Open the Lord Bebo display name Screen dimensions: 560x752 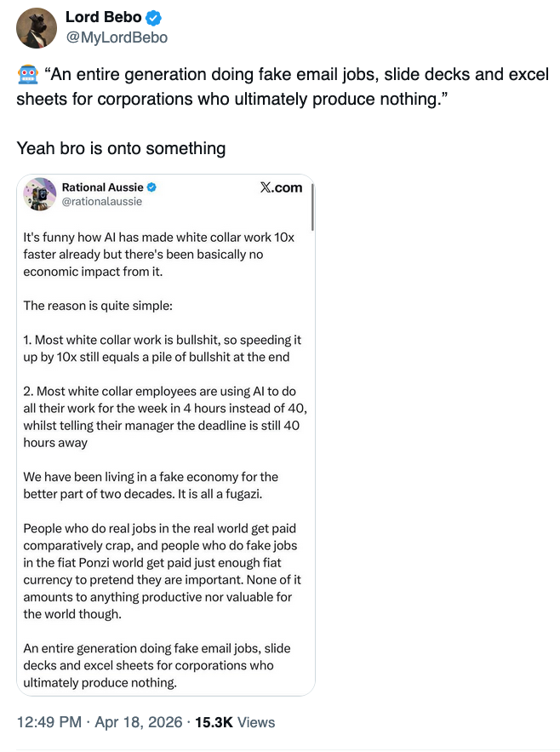click(102, 18)
